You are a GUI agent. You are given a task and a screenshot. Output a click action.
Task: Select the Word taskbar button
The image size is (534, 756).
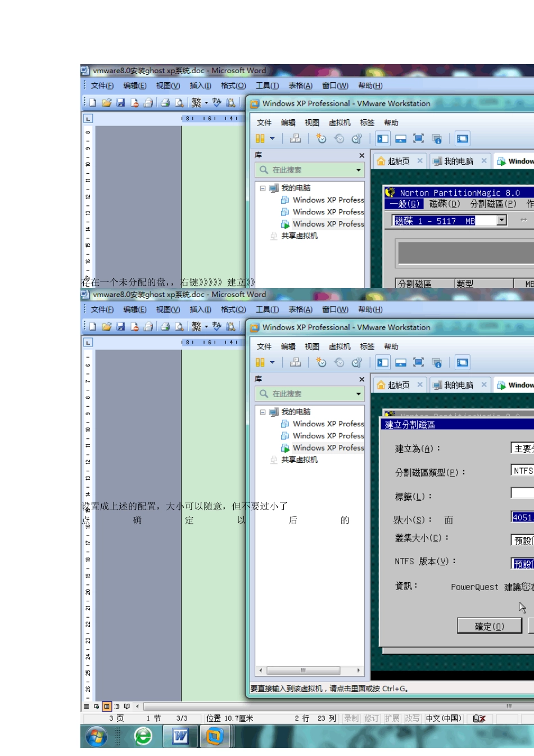click(180, 736)
